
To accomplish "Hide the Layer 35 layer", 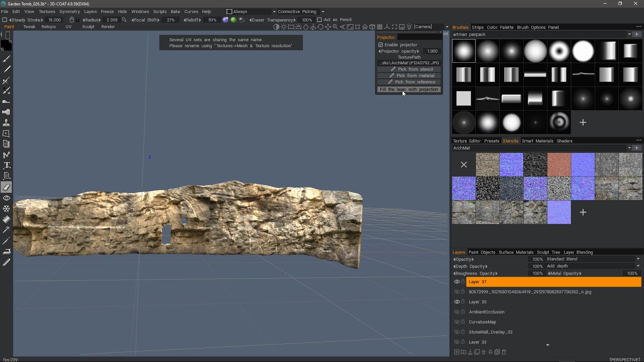I will [457, 302].
